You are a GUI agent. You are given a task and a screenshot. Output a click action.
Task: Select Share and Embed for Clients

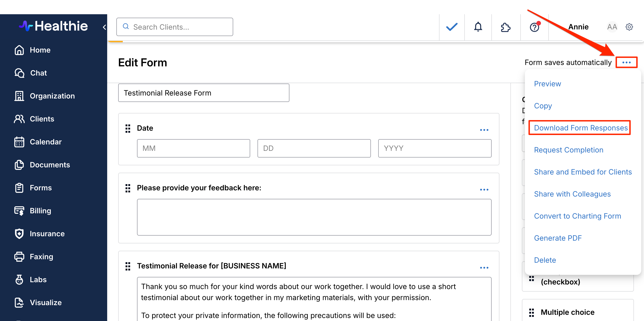click(582, 172)
